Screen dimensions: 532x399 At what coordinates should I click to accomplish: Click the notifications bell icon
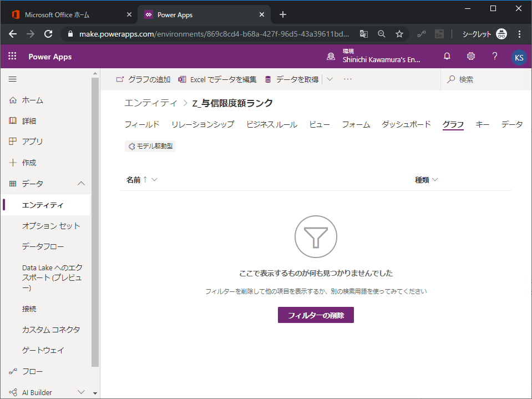(x=447, y=56)
